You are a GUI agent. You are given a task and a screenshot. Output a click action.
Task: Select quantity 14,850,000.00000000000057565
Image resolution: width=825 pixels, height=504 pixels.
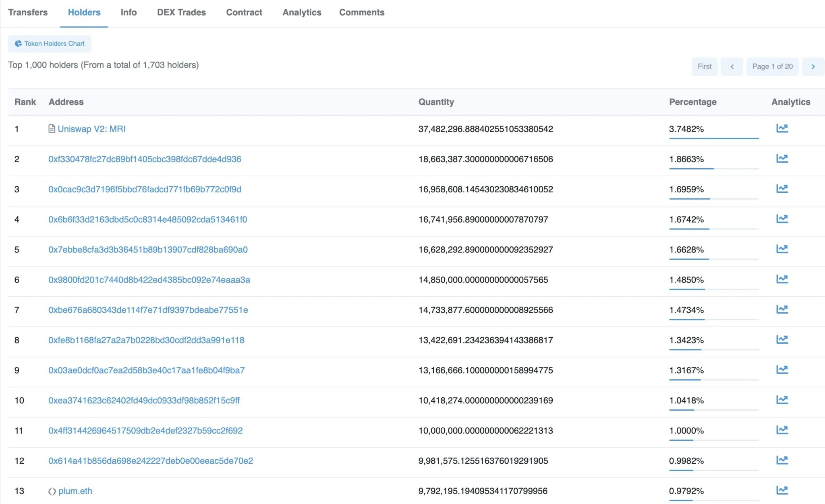pos(483,280)
